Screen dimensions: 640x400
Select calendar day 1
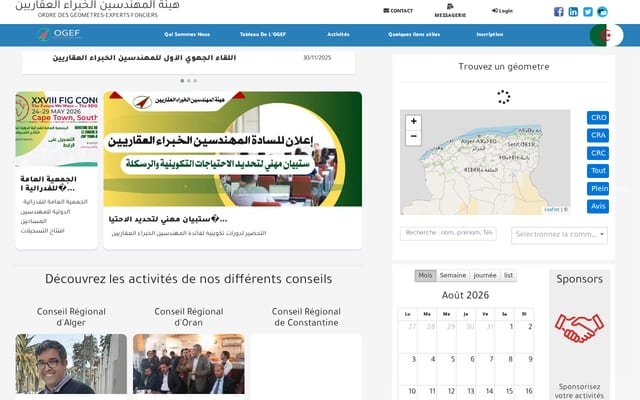(511, 327)
